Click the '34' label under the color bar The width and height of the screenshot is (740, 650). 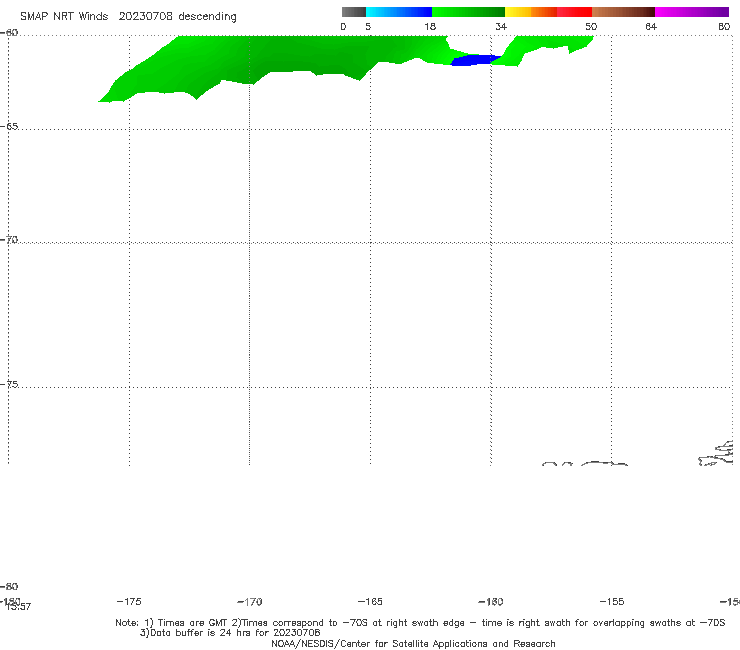(501, 26)
